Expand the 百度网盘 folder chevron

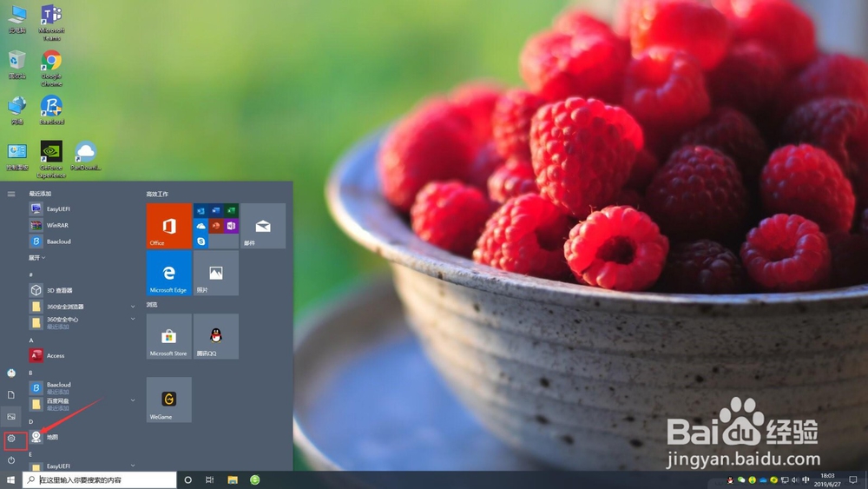coord(133,400)
